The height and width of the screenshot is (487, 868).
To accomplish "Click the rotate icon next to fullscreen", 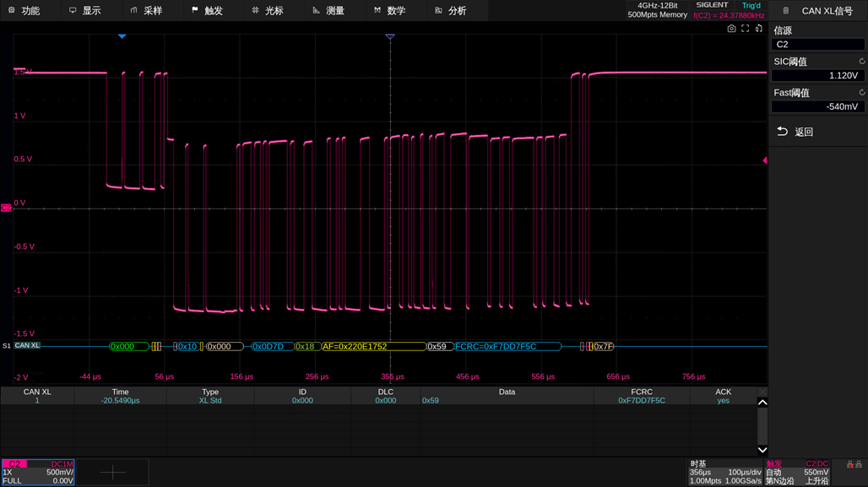I will coord(759,28).
